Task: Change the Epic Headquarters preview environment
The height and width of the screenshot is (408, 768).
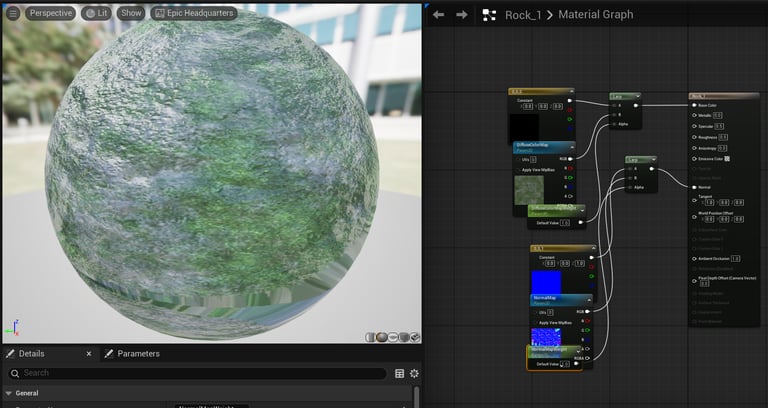Action: pos(194,13)
